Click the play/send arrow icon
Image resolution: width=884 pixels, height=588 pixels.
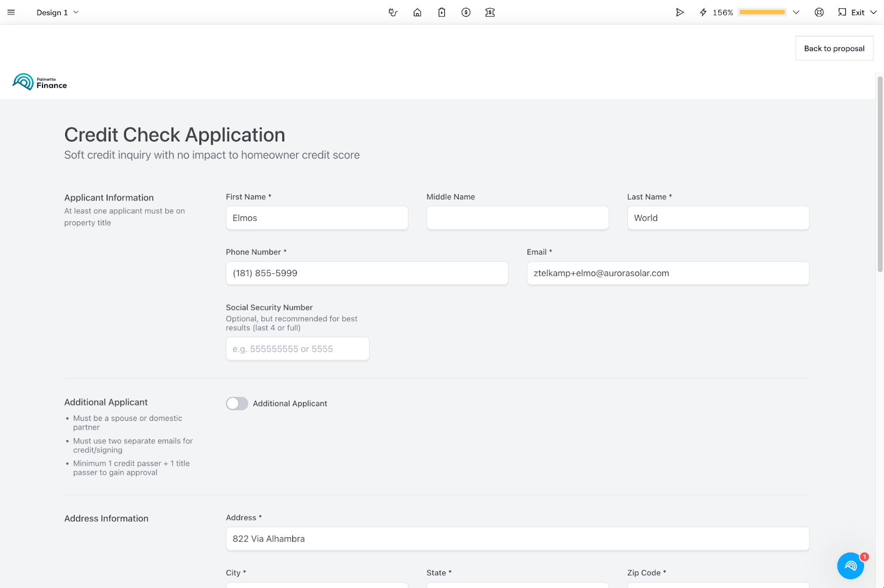[x=680, y=12]
